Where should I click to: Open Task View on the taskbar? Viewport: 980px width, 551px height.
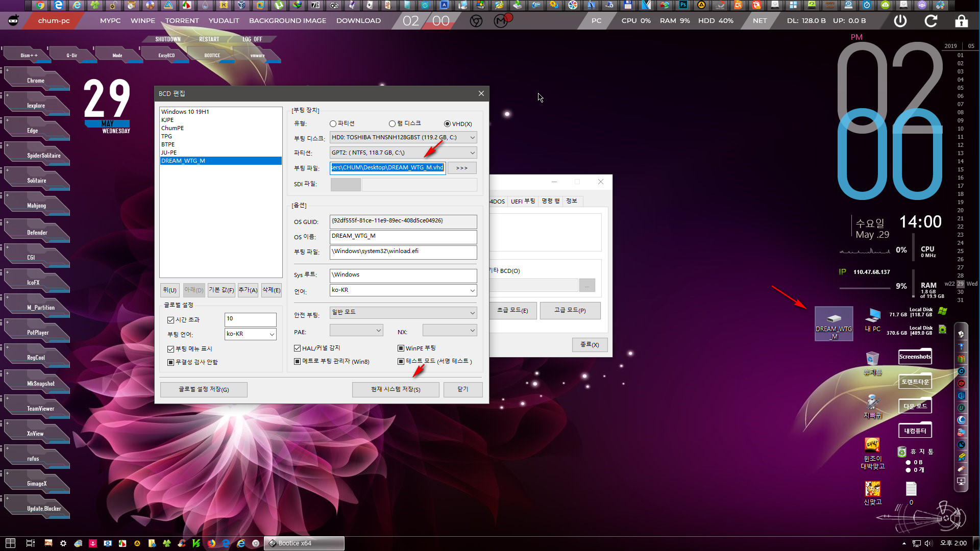tap(30, 543)
